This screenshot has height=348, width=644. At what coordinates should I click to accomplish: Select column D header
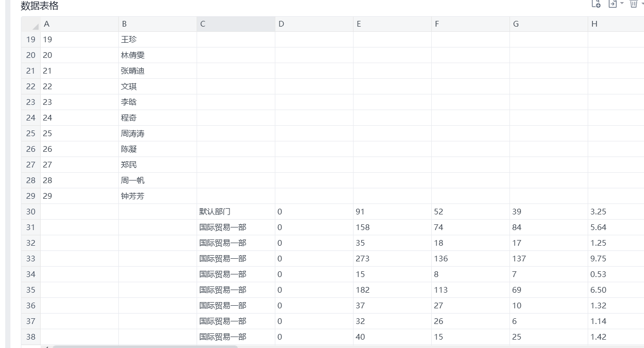coord(314,24)
